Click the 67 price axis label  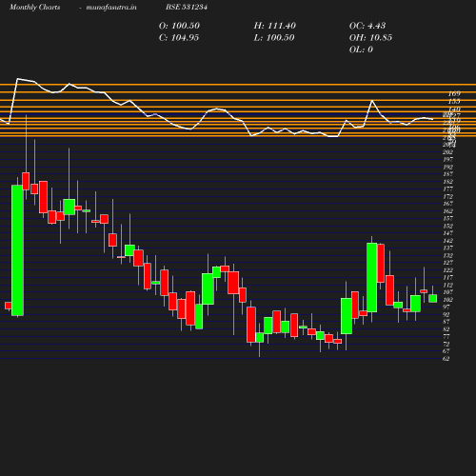tap(446, 351)
